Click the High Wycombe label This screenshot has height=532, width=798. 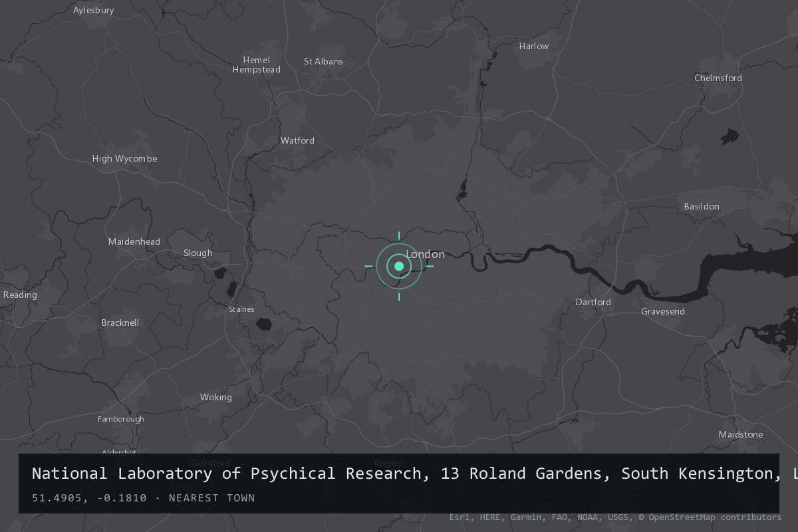[x=124, y=159]
